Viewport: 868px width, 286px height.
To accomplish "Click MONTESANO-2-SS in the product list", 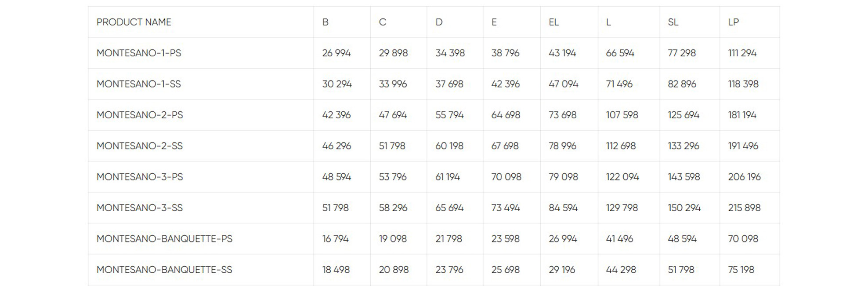I will click(x=140, y=146).
